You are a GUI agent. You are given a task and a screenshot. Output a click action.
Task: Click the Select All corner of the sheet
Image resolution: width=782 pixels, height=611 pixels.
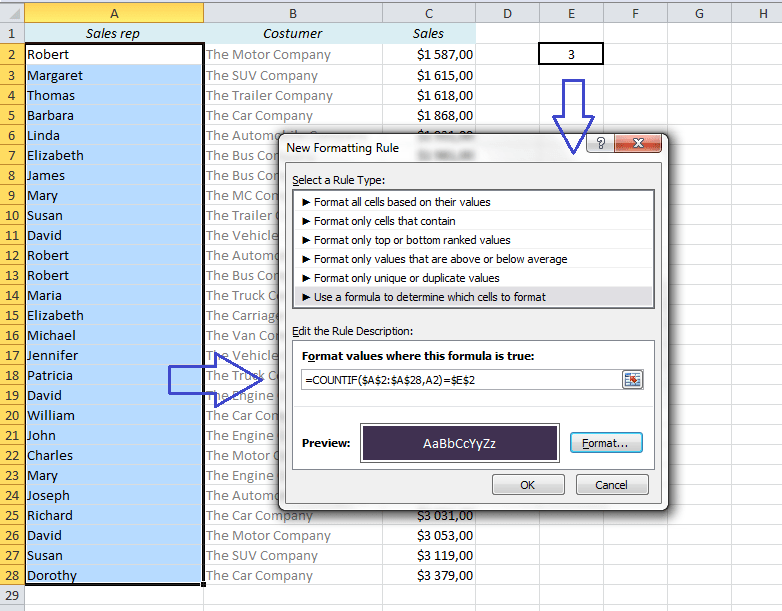pos(12,12)
